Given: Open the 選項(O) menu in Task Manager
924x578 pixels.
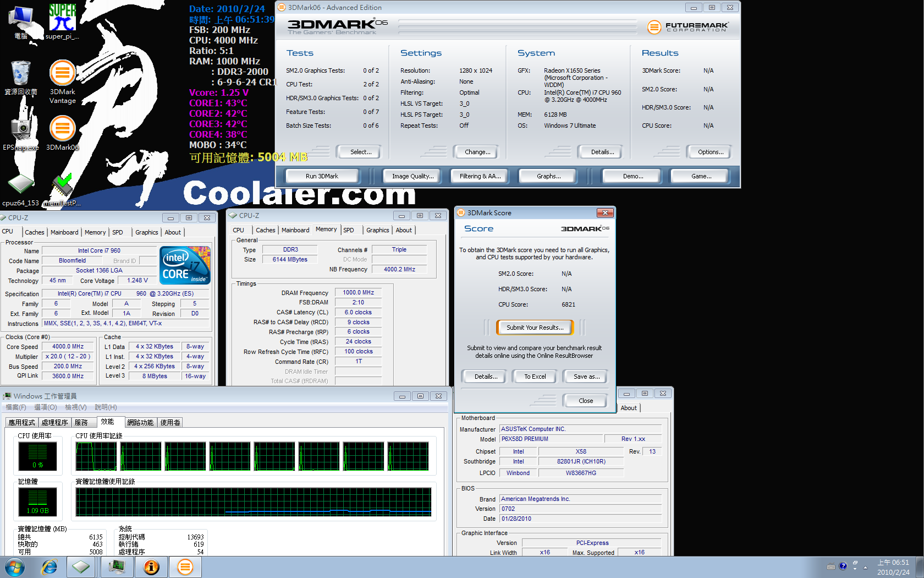Looking at the screenshot, I should click(x=46, y=407).
